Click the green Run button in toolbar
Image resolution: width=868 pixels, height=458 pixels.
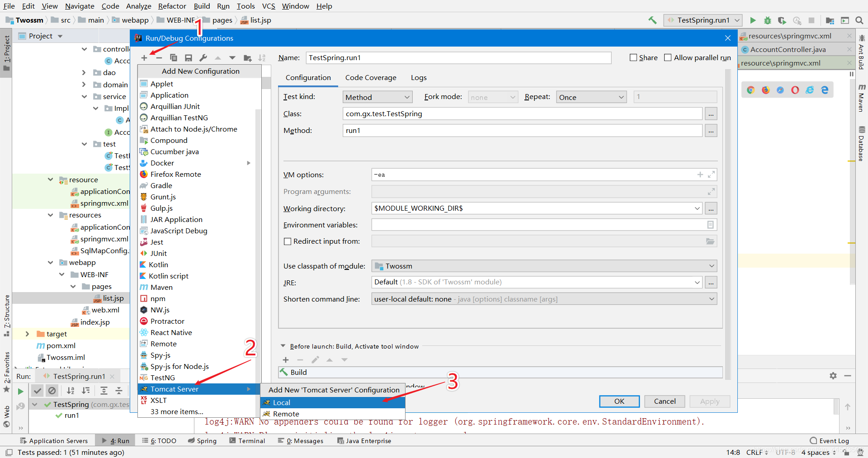coord(753,20)
